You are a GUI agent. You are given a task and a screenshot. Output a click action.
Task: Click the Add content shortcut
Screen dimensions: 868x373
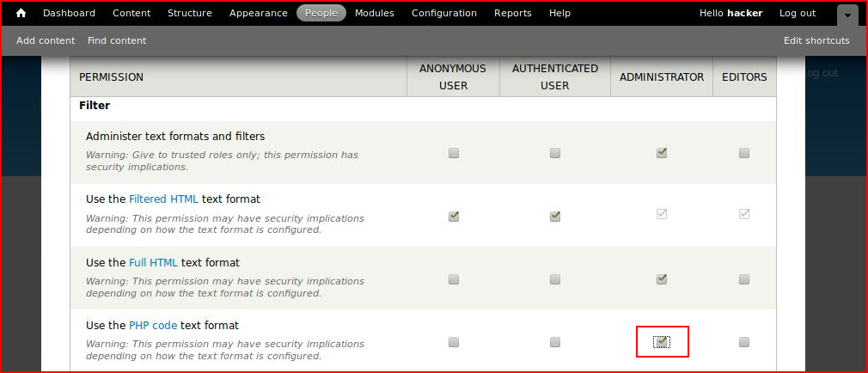tap(46, 40)
